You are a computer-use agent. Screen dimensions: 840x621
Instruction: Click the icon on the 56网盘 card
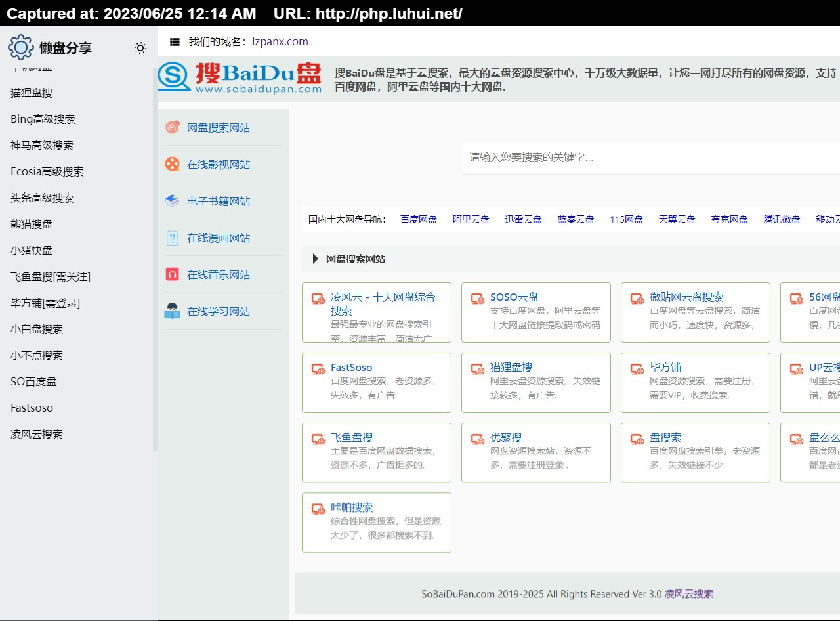coord(797,299)
